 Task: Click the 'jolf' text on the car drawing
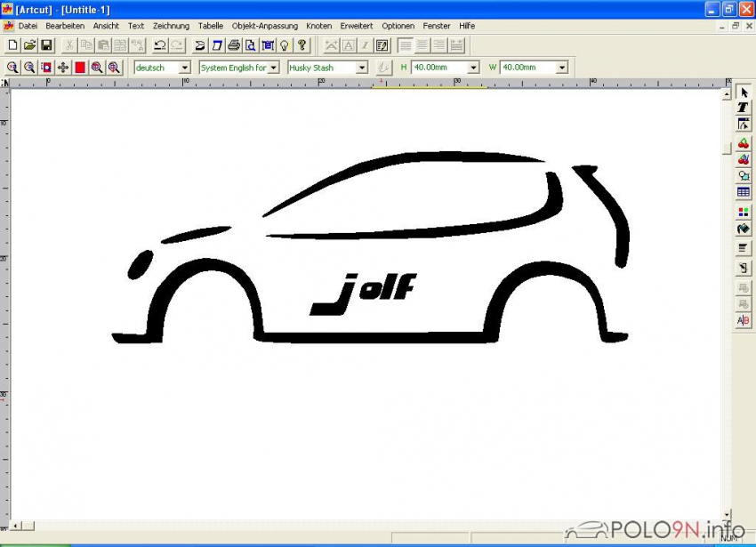click(363, 294)
